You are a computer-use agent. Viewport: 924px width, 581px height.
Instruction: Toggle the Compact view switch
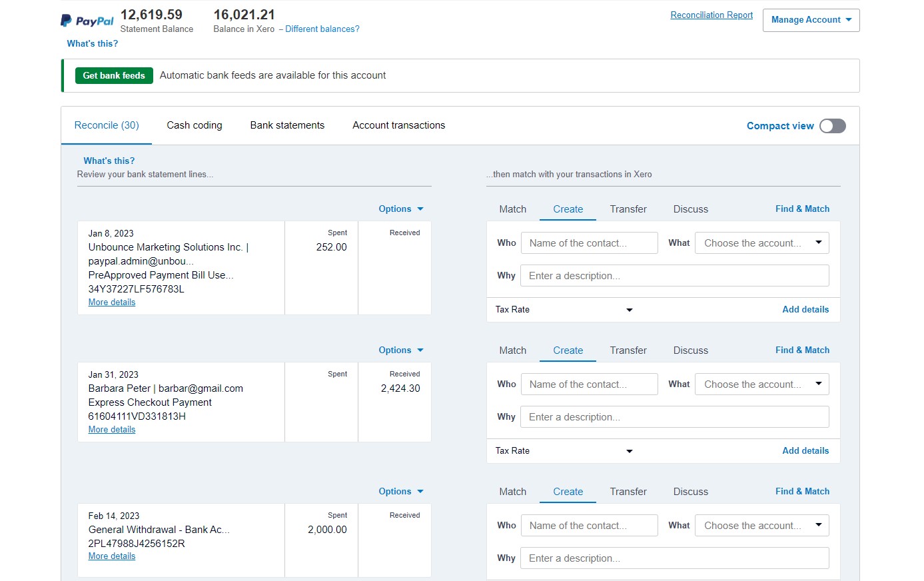[832, 126]
